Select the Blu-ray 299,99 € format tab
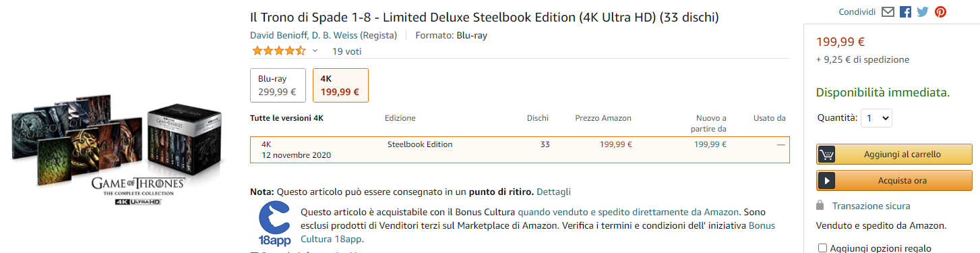Viewport: 980px width, 253px height. (278, 85)
